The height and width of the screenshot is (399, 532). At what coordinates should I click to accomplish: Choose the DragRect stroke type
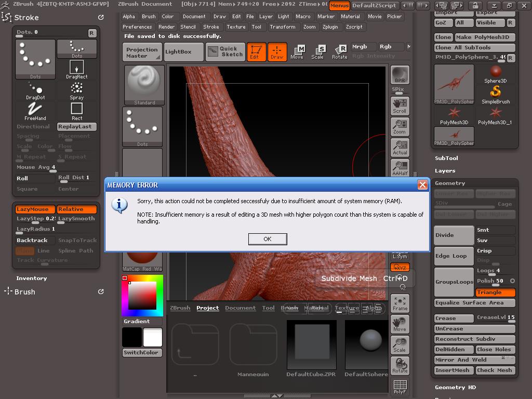77,70
